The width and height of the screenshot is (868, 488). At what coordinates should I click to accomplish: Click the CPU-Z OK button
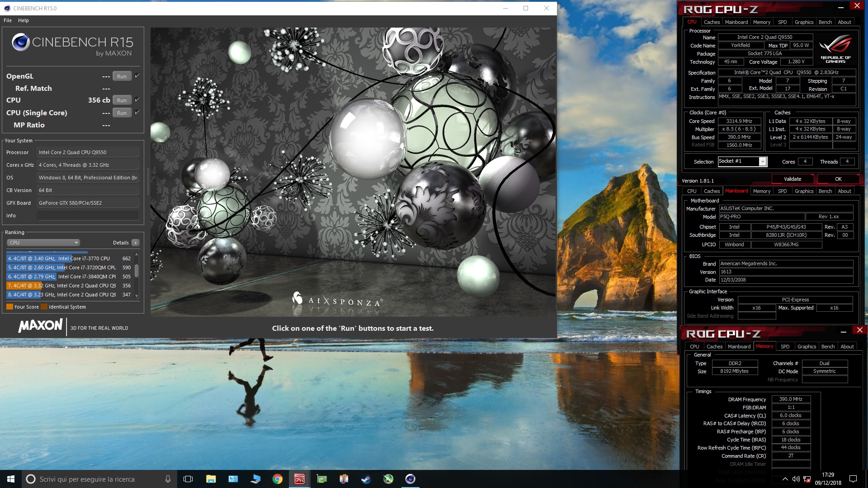pos(838,179)
